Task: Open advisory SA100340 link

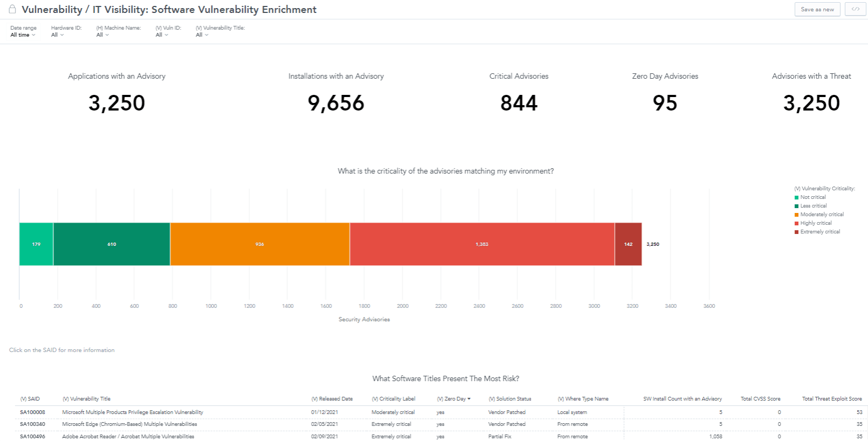Action: 32,424
